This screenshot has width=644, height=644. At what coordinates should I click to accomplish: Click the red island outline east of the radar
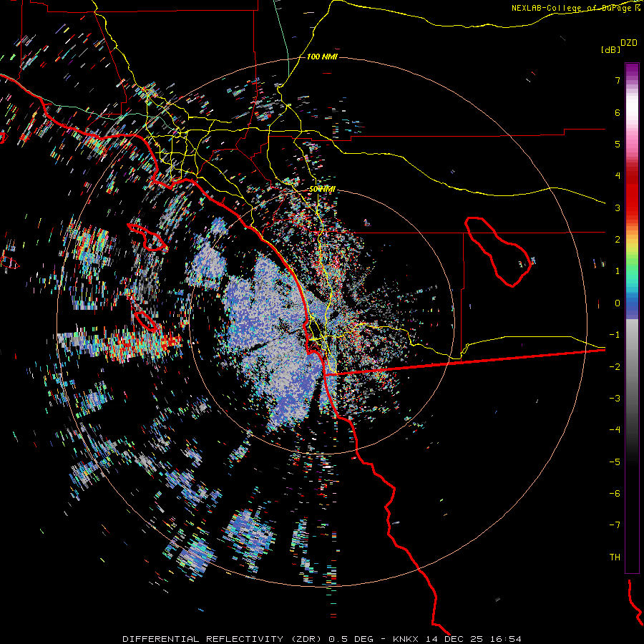tap(498, 251)
